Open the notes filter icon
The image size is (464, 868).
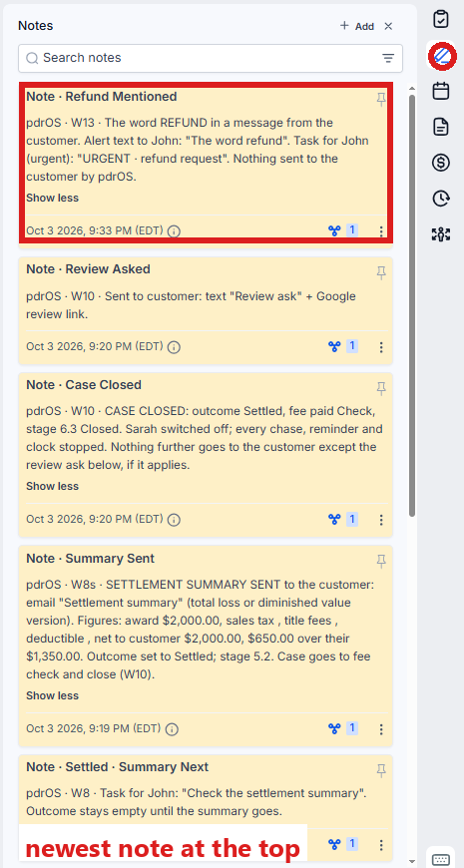click(388, 58)
